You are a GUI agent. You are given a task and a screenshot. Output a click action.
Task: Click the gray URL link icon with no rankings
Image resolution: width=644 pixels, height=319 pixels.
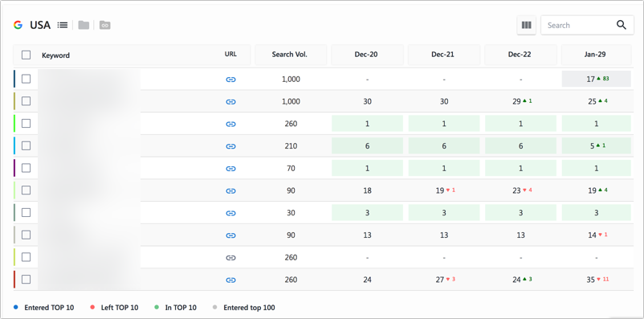coord(230,257)
